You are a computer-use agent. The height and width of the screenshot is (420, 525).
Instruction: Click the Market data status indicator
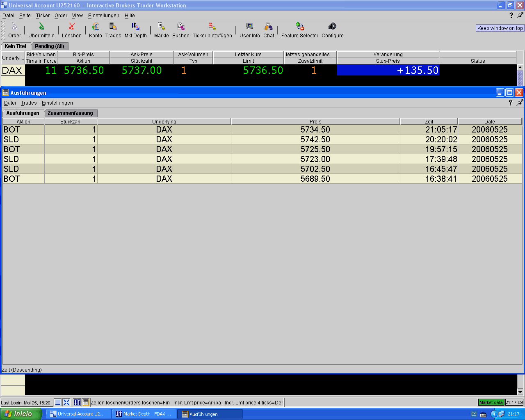(491, 402)
